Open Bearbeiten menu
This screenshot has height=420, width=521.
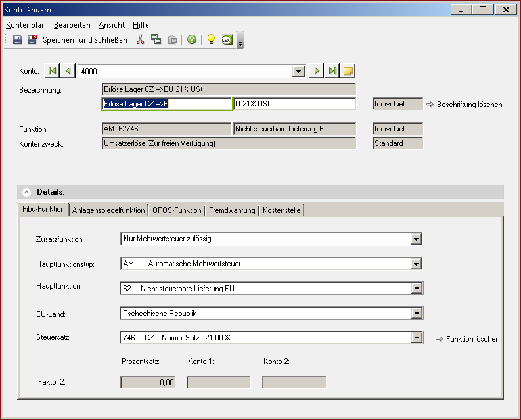coord(72,25)
